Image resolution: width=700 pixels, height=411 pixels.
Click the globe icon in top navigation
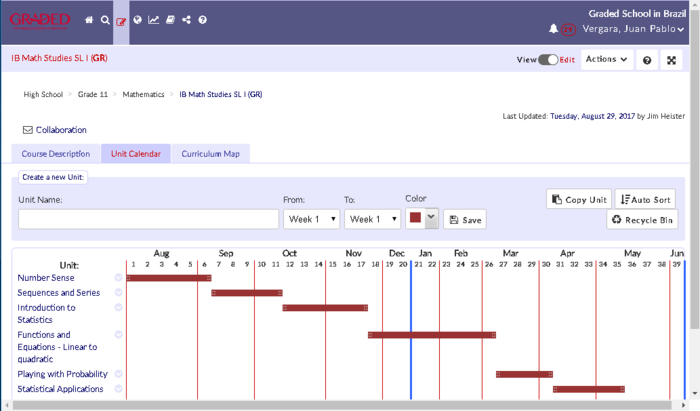pyautogui.click(x=137, y=20)
